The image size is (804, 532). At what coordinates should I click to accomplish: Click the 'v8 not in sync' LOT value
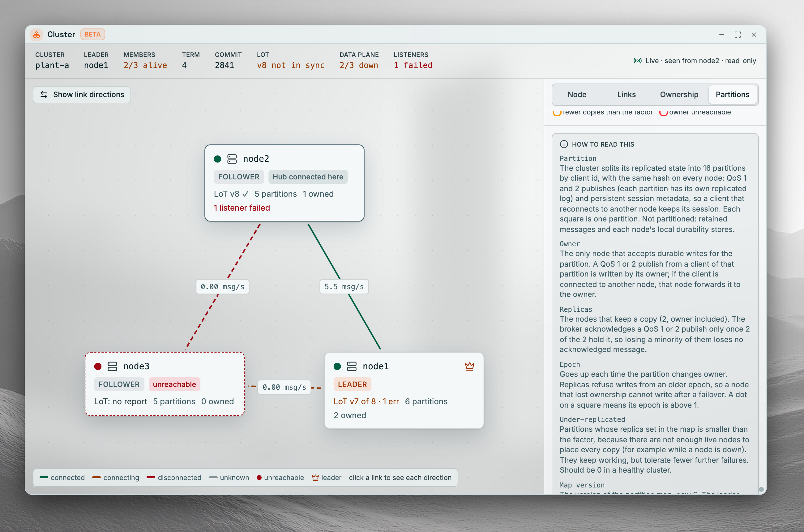pyautogui.click(x=290, y=65)
